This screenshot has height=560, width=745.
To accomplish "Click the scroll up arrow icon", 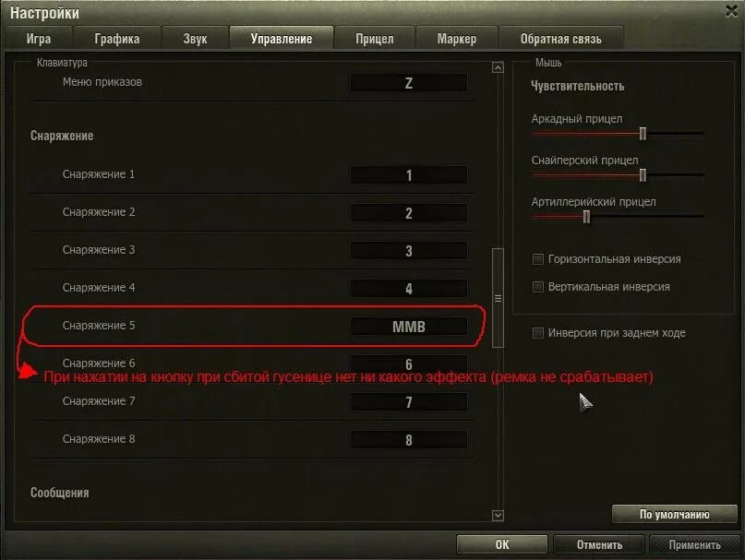I will pyautogui.click(x=498, y=67).
